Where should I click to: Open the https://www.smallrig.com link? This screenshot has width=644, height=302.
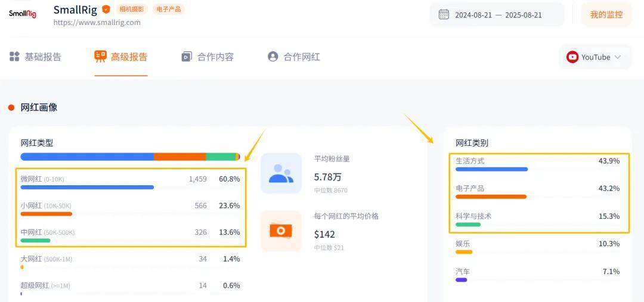coord(97,23)
